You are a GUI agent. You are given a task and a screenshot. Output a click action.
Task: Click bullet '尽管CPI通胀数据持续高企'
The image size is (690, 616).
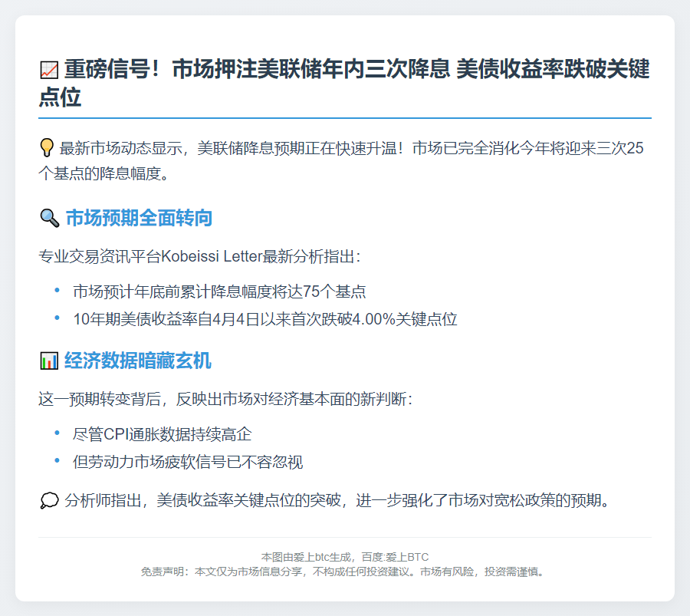pos(163,435)
